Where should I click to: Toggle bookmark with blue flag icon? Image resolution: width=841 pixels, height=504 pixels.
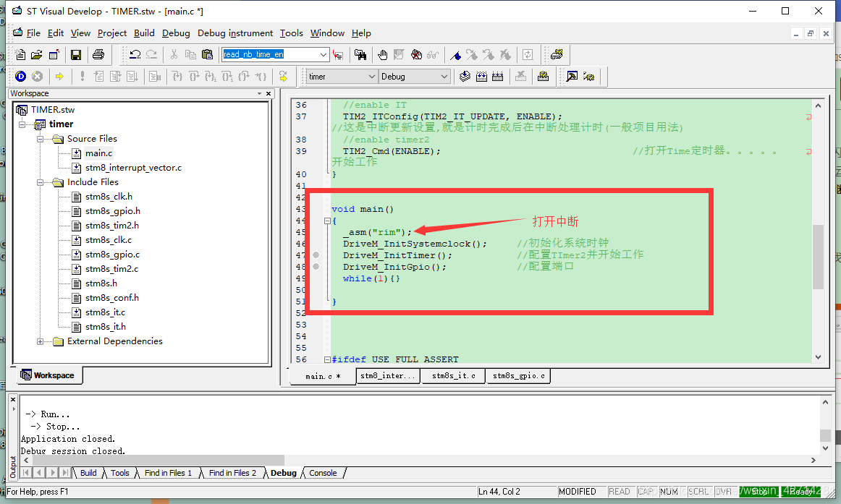click(455, 55)
